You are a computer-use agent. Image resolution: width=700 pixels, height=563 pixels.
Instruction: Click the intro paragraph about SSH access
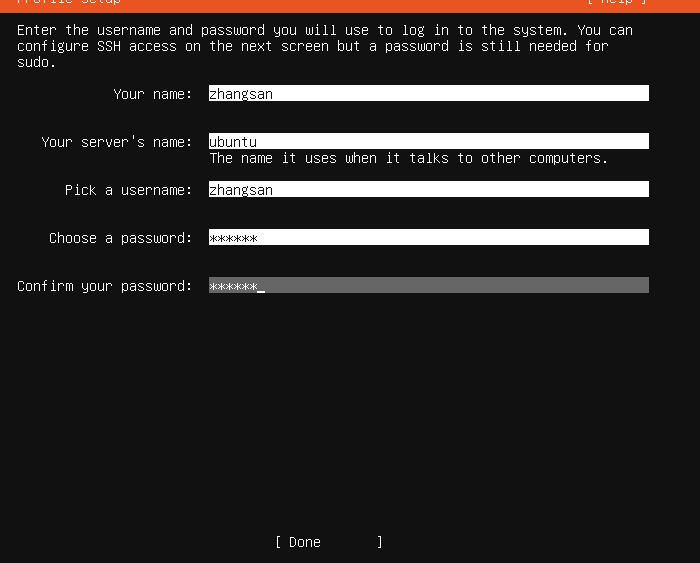(x=325, y=46)
